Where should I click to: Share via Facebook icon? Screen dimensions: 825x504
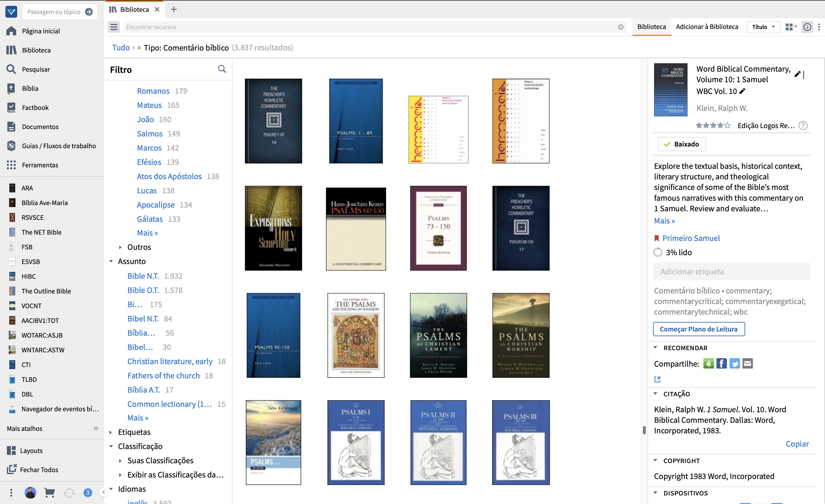722,363
